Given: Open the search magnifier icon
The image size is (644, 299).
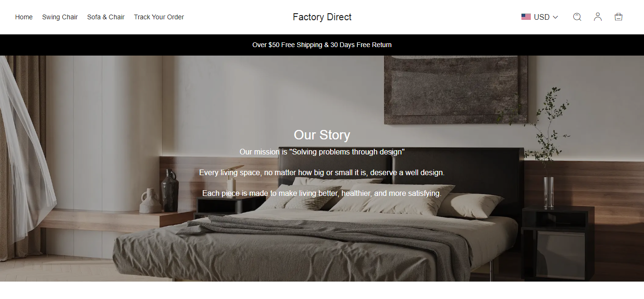Looking at the screenshot, I should pyautogui.click(x=577, y=17).
